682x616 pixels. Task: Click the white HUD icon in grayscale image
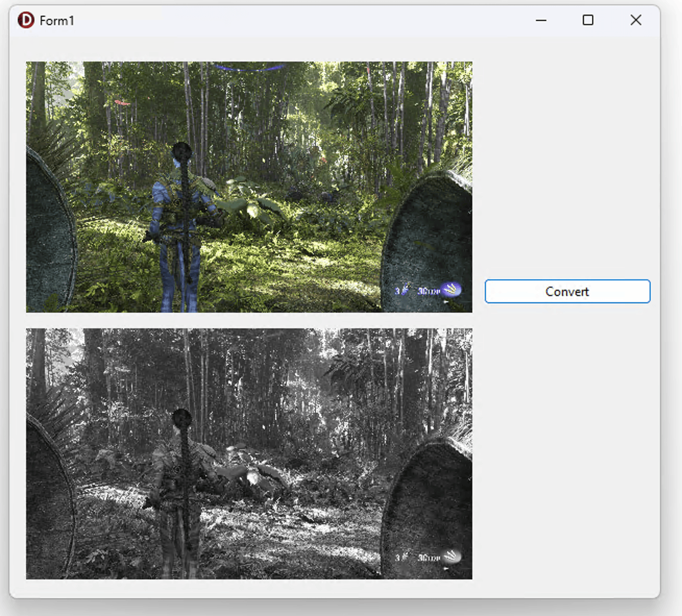(x=451, y=556)
